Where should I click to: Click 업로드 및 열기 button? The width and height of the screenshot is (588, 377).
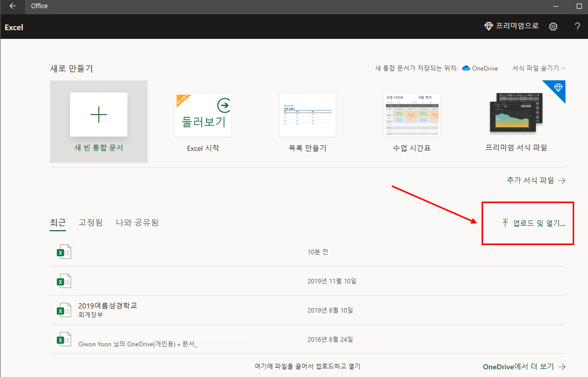pos(533,224)
